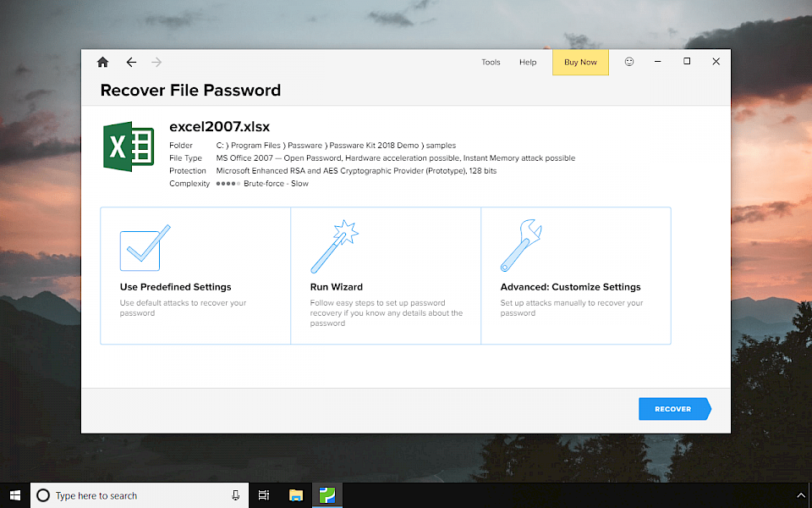Go to the Home screen icon
This screenshot has width=812, height=508.
pyautogui.click(x=102, y=62)
